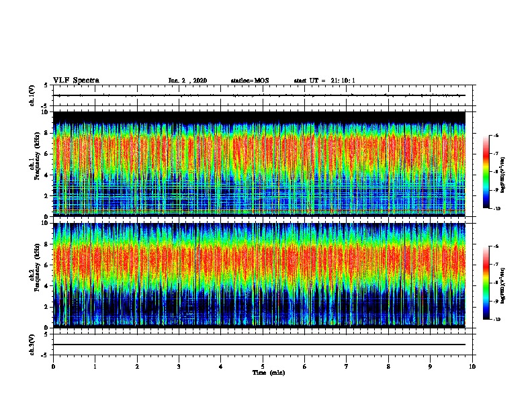Click the "ch.3(V)" waveform axis label
The width and height of the screenshot is (532, 411).
[32, 345]
